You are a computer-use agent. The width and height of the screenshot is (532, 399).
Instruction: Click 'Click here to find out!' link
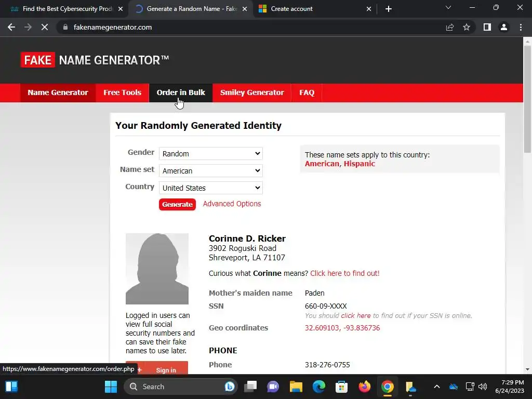[345, 273]
